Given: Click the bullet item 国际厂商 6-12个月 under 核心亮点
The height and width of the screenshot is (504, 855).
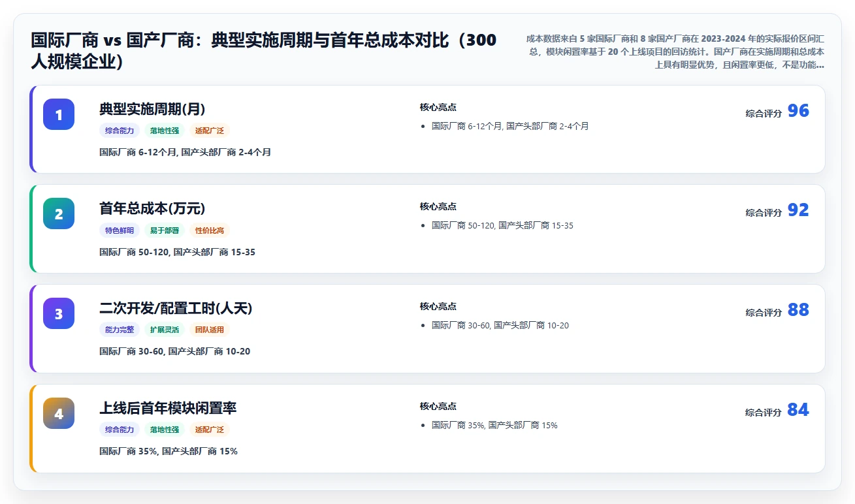Looking at the screenshot, I should click(510, 126).
